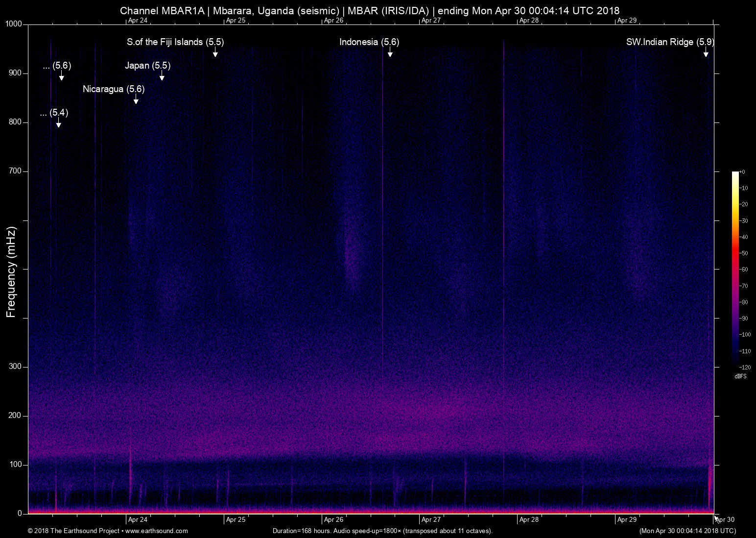Screen dimensions: 756x538
Task: Click the Apr 25 marker on the top axis
Action: click(236, 20)
